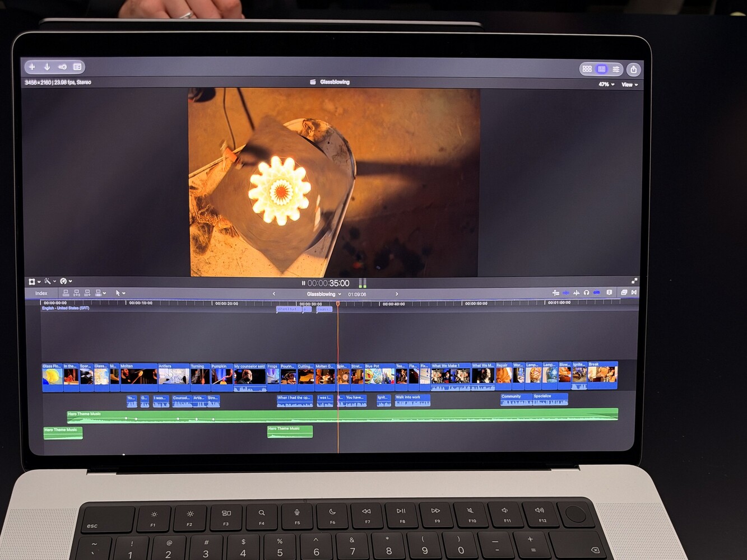Viewport: 747px width, 560px height.
Task: Click the first caption clip in the captions lane
Action: (289, 309)
